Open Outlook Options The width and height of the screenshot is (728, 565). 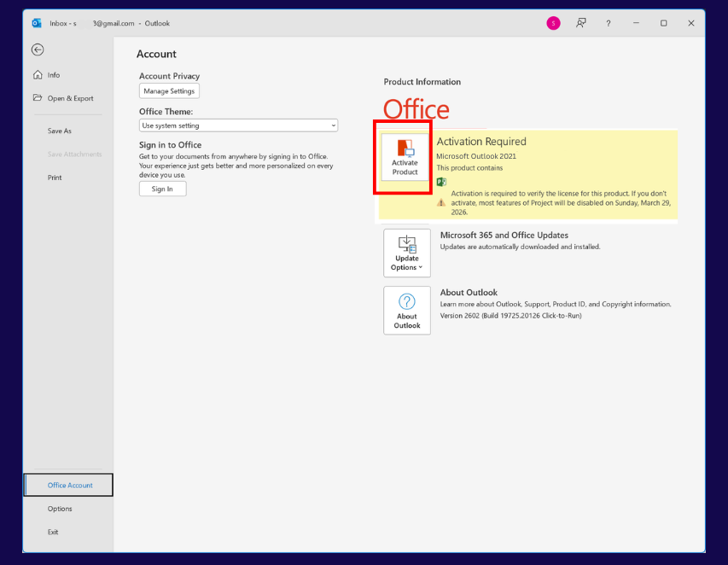point(60,509)
